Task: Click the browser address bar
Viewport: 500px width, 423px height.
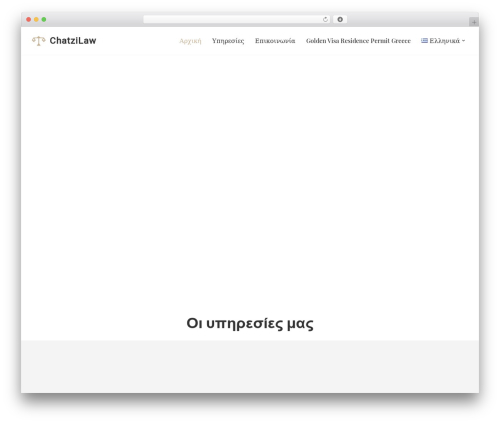Action: coord(237,20)
